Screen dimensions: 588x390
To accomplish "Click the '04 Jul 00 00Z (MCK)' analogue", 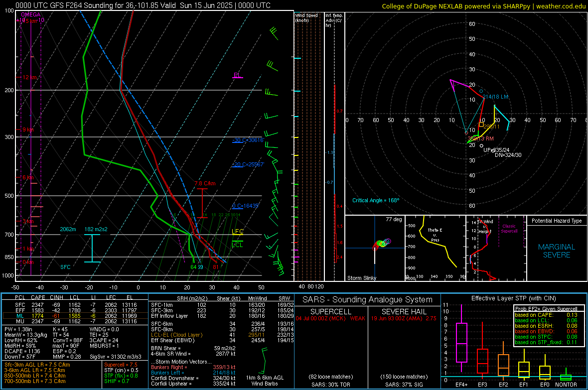I will pos(320,318).
